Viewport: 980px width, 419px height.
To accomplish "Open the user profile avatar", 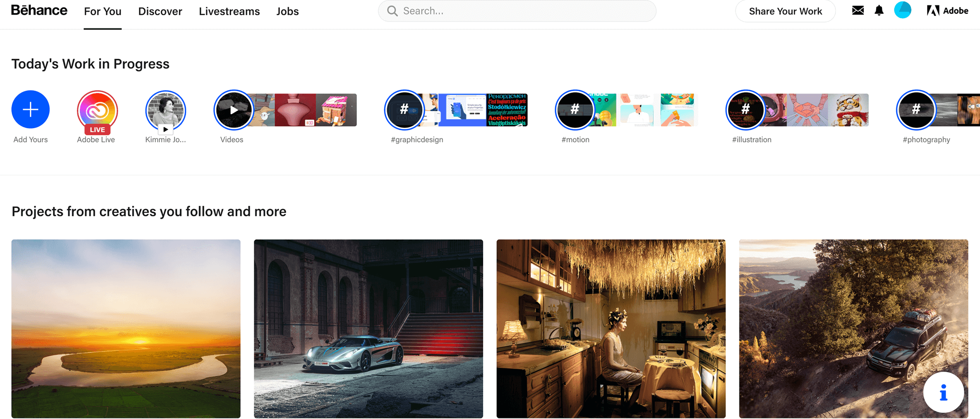I will click(903, 10).
